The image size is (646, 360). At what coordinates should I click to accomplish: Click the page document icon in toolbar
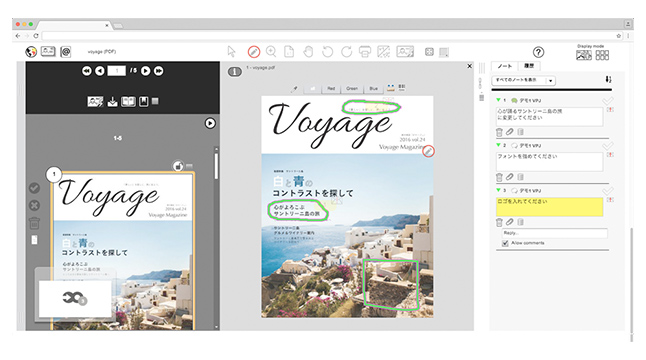tap(289, 52)
